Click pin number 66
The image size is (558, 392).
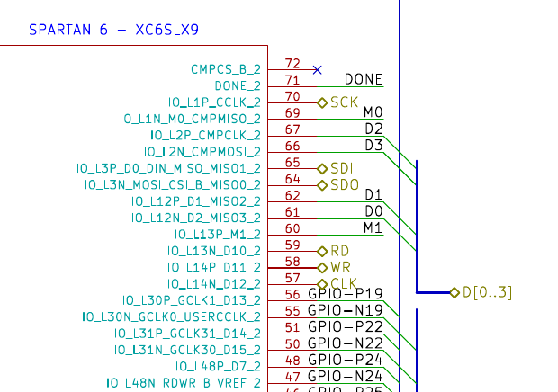(292, 146)
